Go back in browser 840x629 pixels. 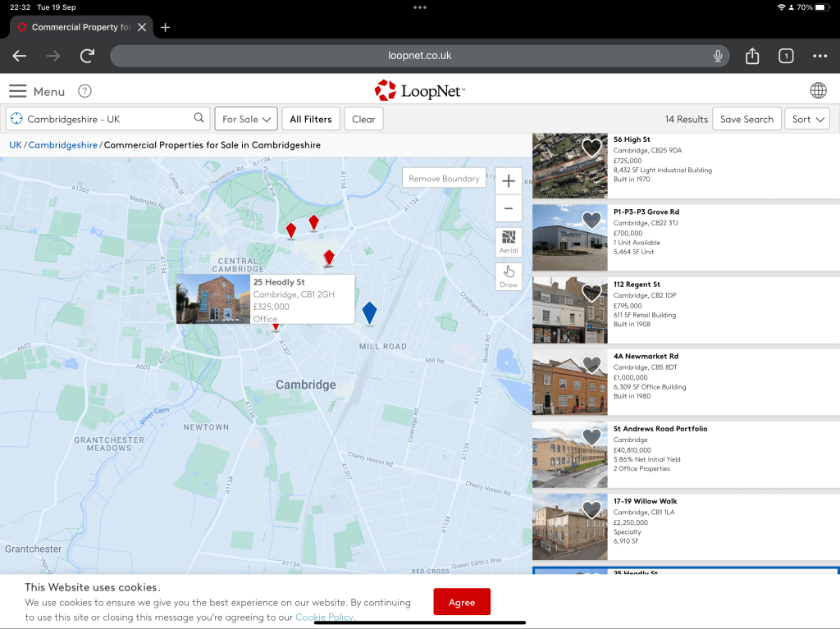[x=20, y=56]
